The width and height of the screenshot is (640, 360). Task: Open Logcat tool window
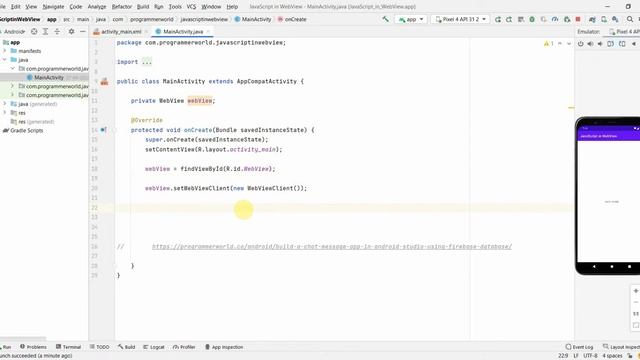pos(154,347)
